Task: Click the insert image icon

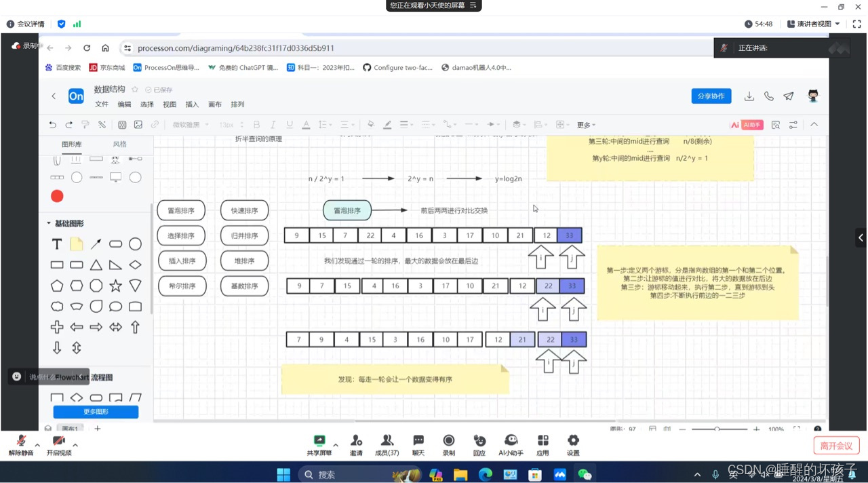Action: [x=138, y=125]
